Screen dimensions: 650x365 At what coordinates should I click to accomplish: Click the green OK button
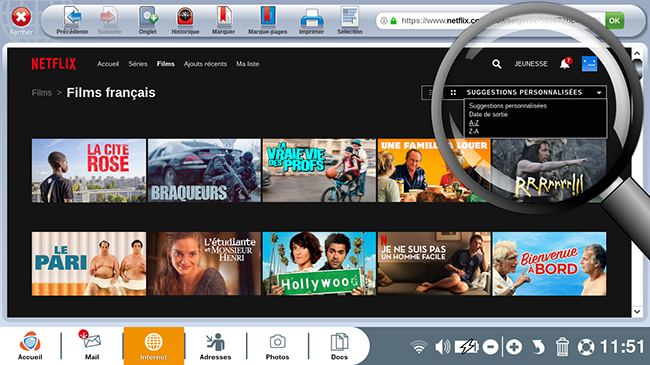pyautogui.click(x=614, y=20)
